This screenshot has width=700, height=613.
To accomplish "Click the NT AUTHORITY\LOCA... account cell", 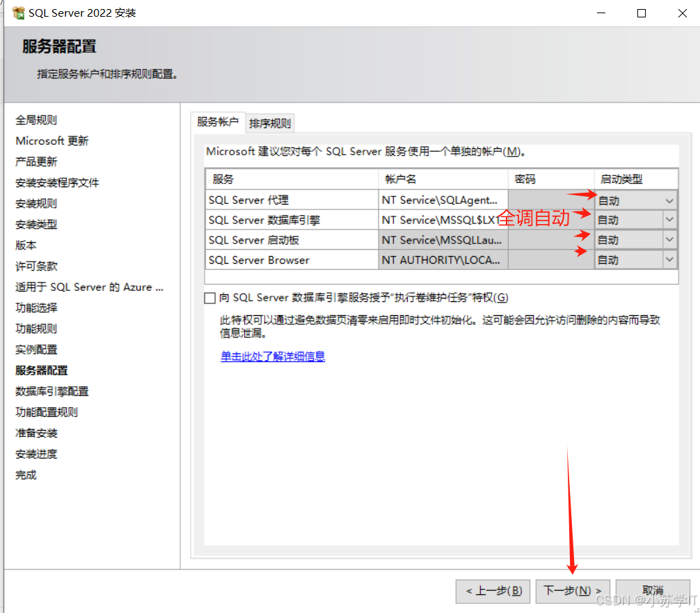I will 443,260.
